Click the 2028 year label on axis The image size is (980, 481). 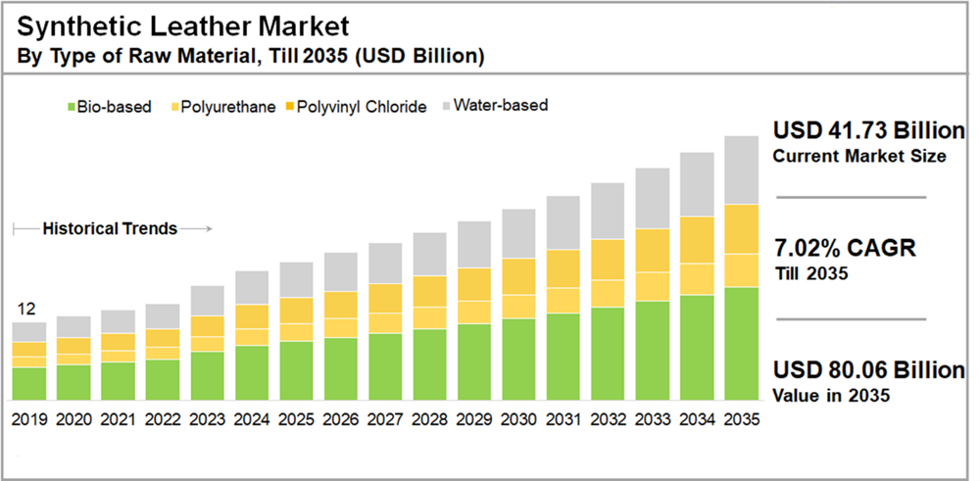[429, 418]
